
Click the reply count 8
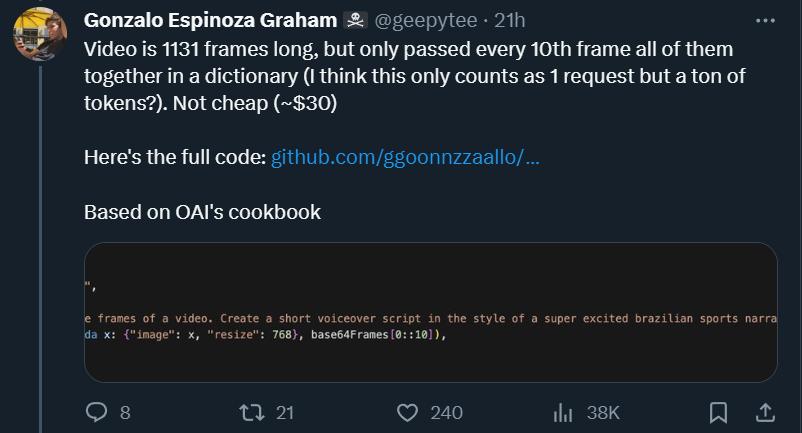(x=125, y=412)
